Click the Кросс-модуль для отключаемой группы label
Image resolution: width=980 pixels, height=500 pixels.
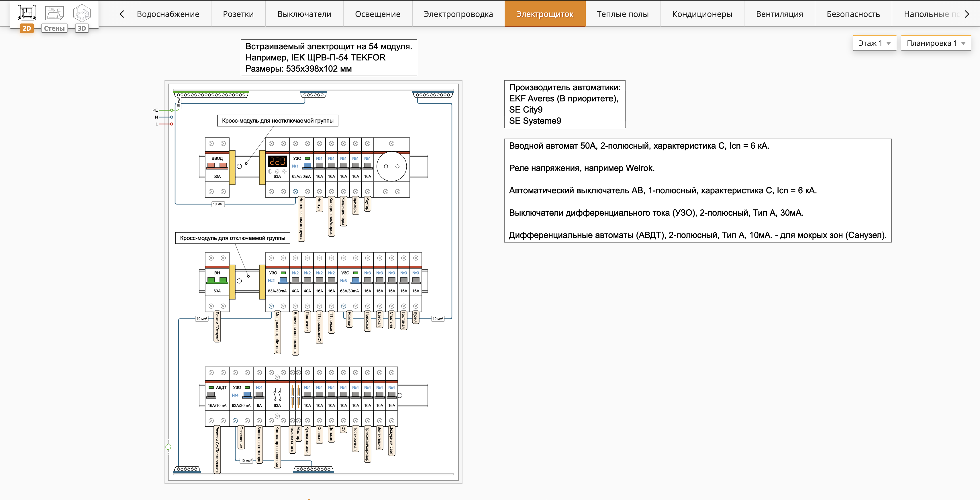pos(232,238)
